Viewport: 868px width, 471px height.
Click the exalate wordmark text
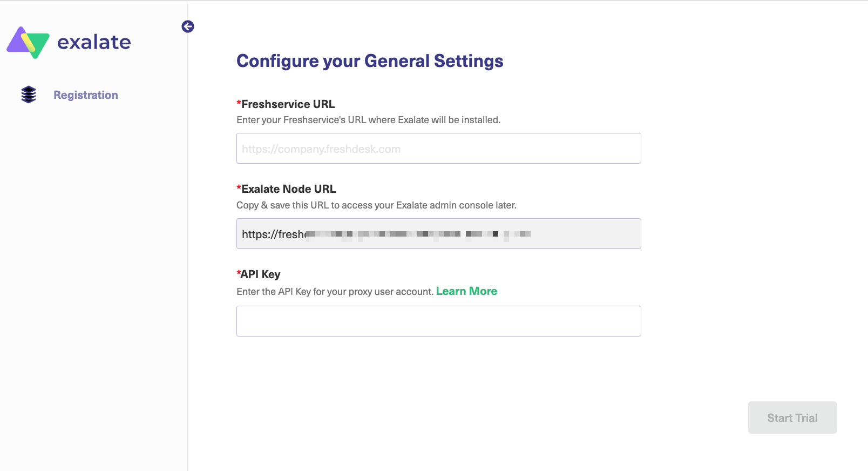(x=94, y=42)
